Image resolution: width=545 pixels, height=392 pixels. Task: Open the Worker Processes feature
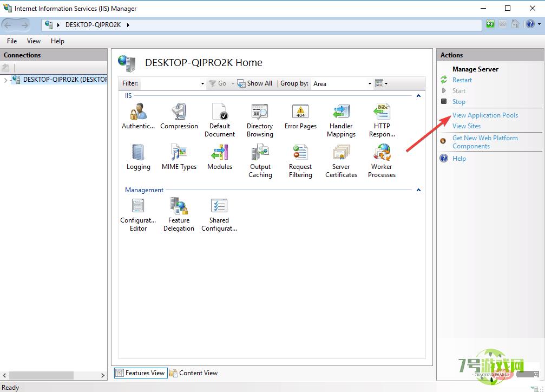382,161
